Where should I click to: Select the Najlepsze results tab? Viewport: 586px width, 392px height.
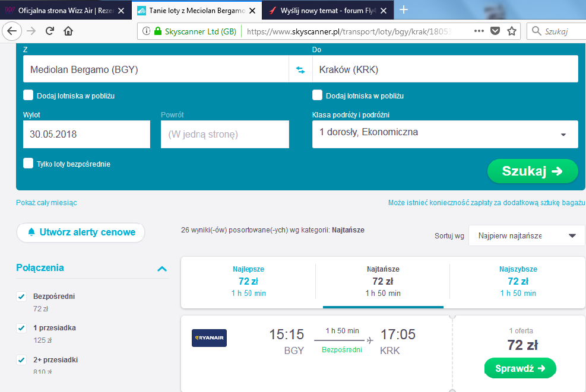(249, 282)
